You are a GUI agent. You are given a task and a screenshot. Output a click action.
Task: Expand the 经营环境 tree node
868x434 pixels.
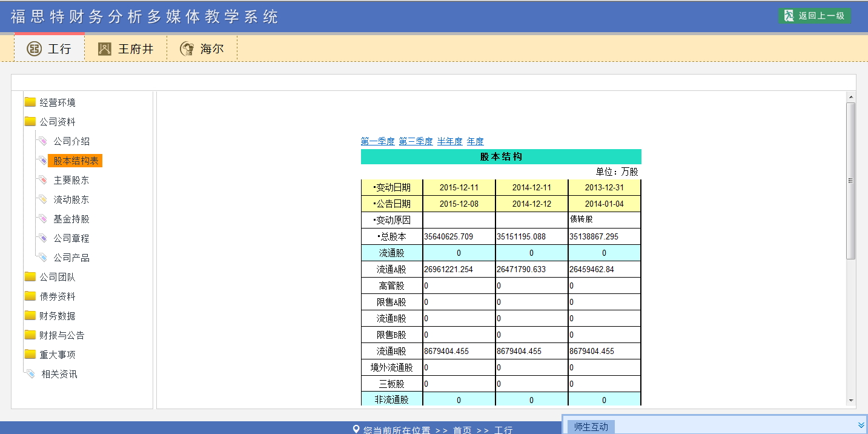click(x=58, y=102)
